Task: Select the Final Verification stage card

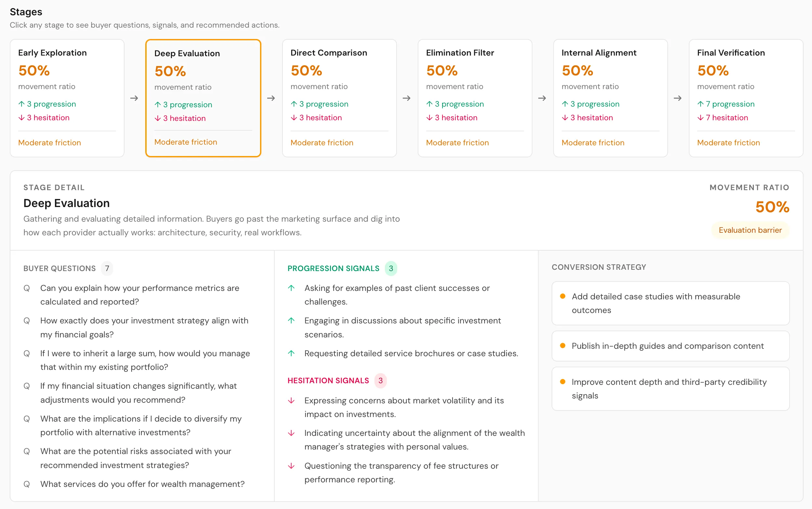Action: [746, 98]
